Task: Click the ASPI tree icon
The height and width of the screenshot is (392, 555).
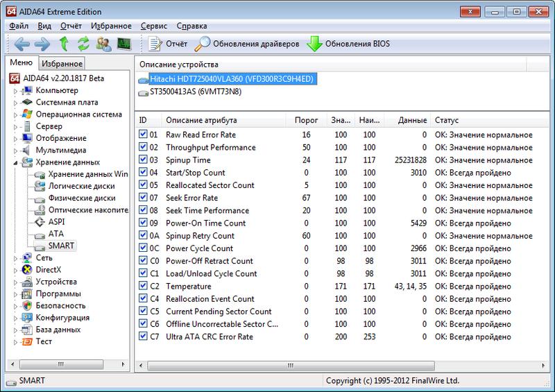Action: [x=40, y=222]
